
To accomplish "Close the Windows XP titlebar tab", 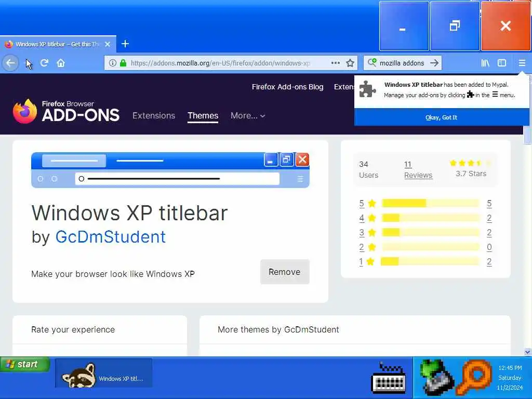I will [108, 44].
